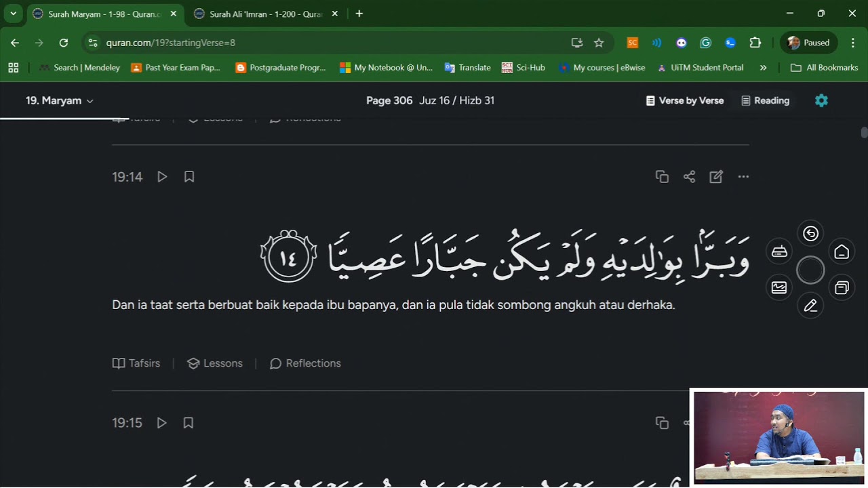Click the floating pen annotate icon
868x488 pixels.
(810, 306)
